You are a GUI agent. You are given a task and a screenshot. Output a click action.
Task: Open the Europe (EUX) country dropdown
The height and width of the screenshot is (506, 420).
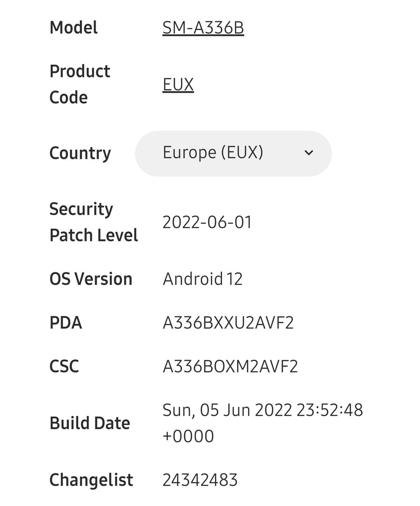[x=233, y=153]
